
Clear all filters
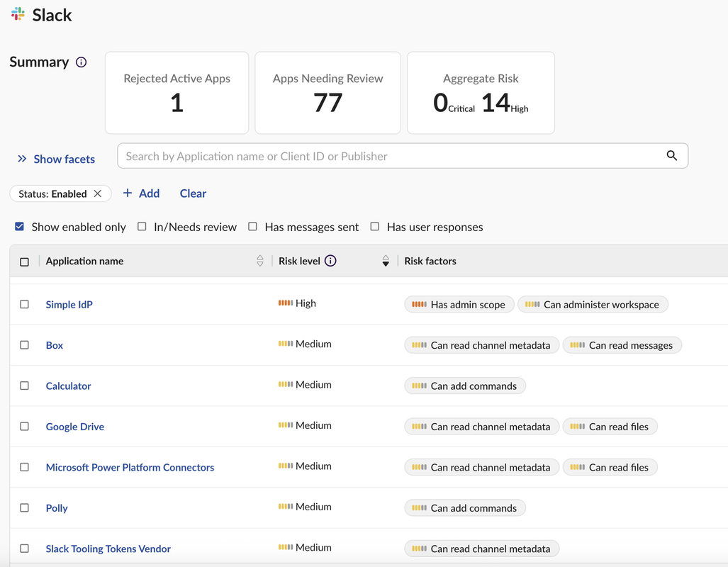pos(193,193)
